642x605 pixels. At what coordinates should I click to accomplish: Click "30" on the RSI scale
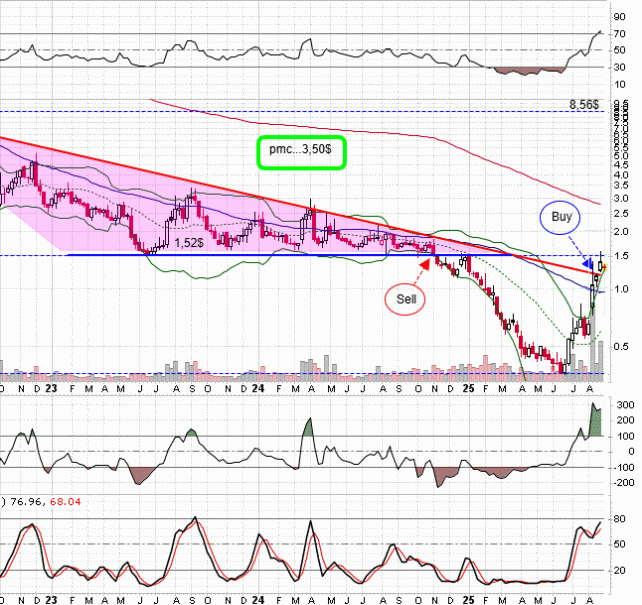click(619, 67)
